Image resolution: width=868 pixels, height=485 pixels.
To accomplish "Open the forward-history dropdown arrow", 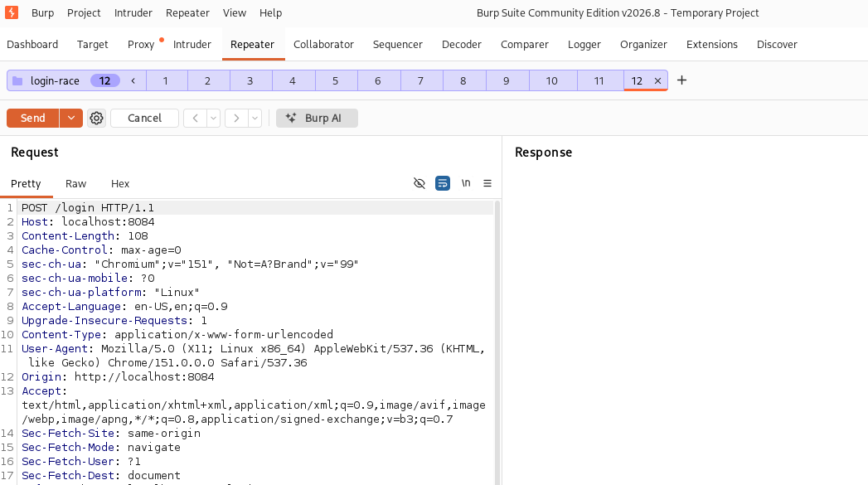I will tap(255, 118).
